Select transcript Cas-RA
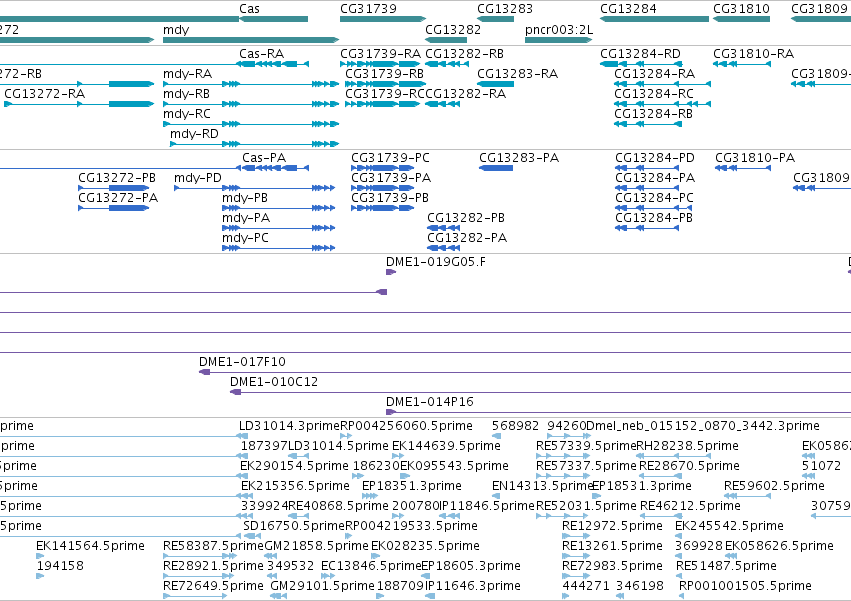This screenshot has height=601, width=851. coord(262,54)
